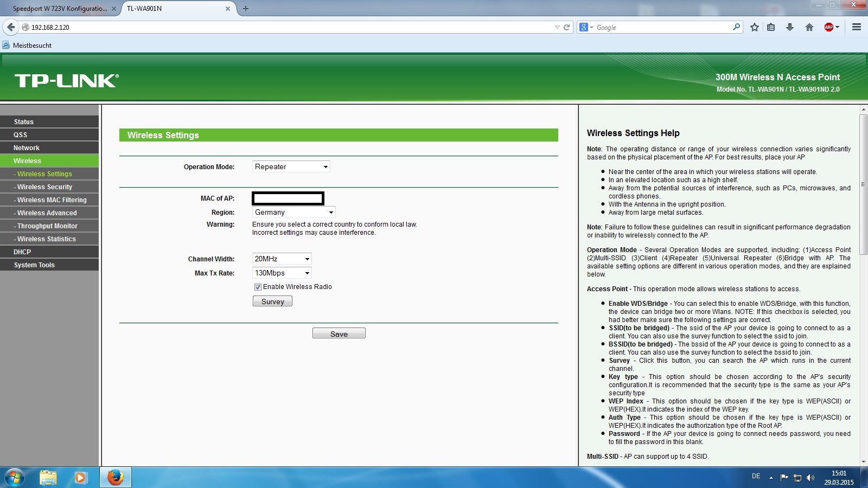Toggle Enable Wireless Radio checkbox
This screenshot has height=488, width=868.
pos(258,287)
